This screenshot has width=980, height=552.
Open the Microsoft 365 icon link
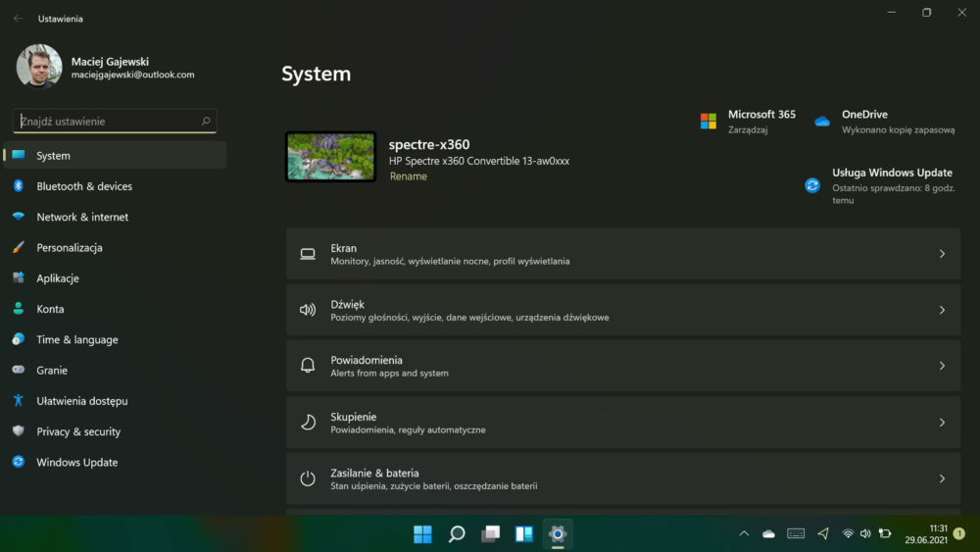(709, 122)
